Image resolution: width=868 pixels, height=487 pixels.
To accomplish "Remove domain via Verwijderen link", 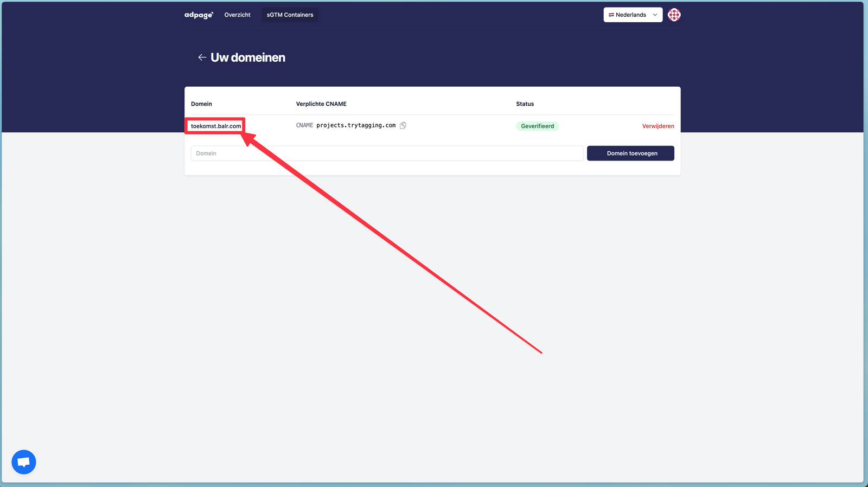I will 658,126.
